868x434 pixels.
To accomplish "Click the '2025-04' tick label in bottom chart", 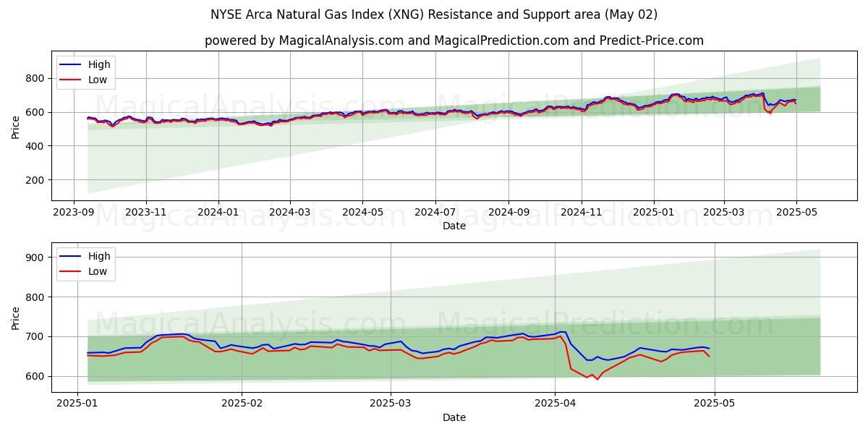I will 555,404.
